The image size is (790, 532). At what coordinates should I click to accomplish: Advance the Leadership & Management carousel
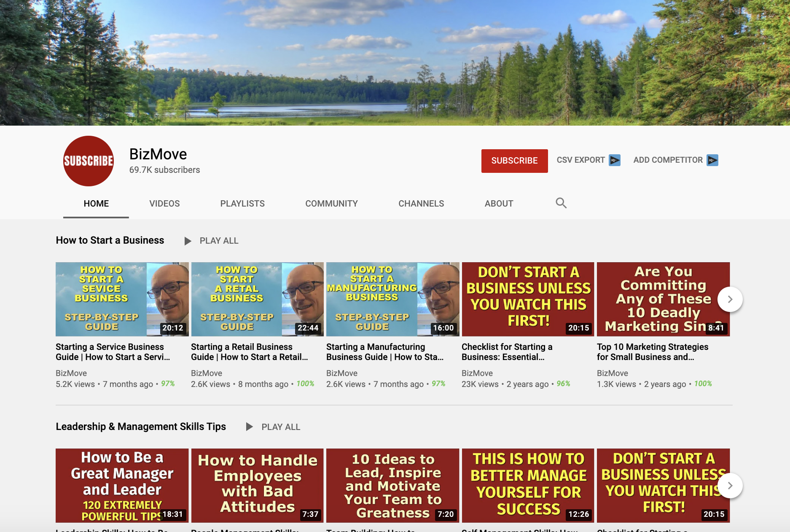pyautogui.click(x=730, y=486)
